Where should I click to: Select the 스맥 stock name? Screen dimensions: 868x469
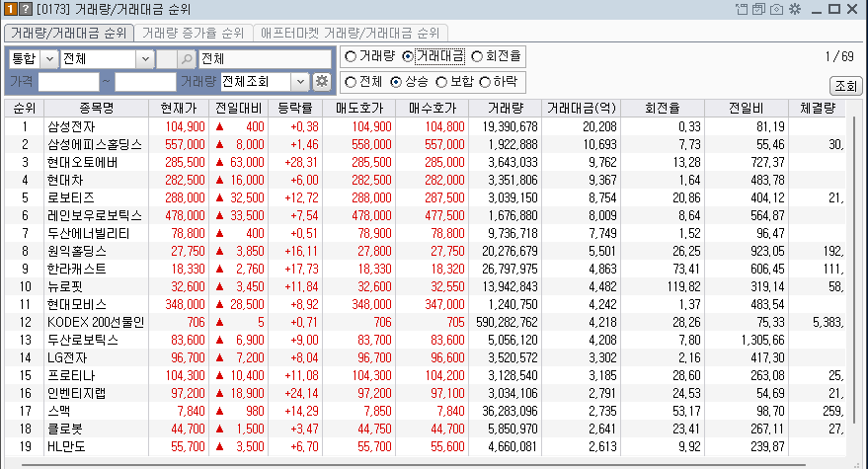(58, 411)
